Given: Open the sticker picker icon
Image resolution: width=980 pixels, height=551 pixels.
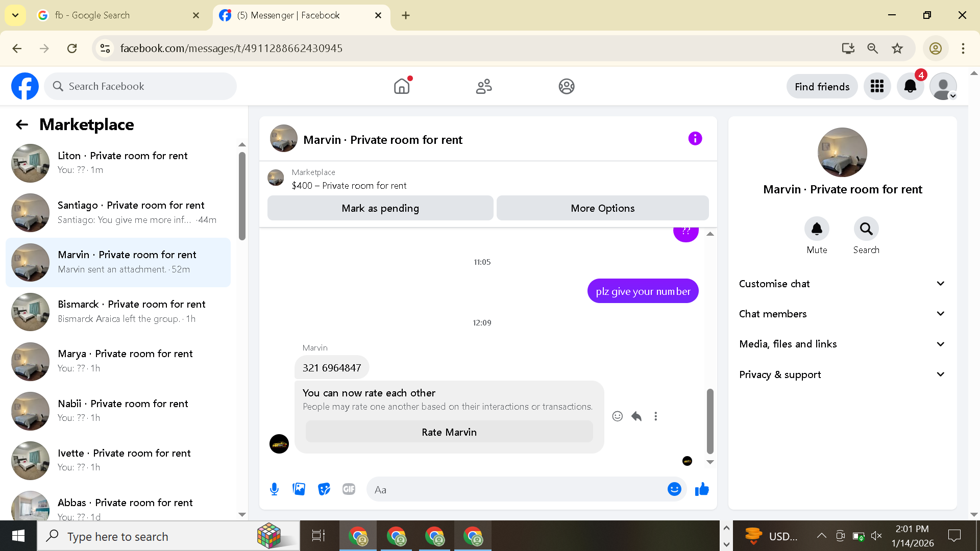Looking at the screenshot, I should coord(324,489).
